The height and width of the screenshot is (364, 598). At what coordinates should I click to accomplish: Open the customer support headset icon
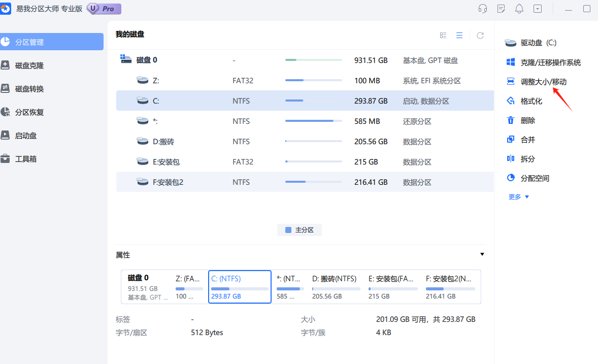pyautogui.click(x=482, y=9)
